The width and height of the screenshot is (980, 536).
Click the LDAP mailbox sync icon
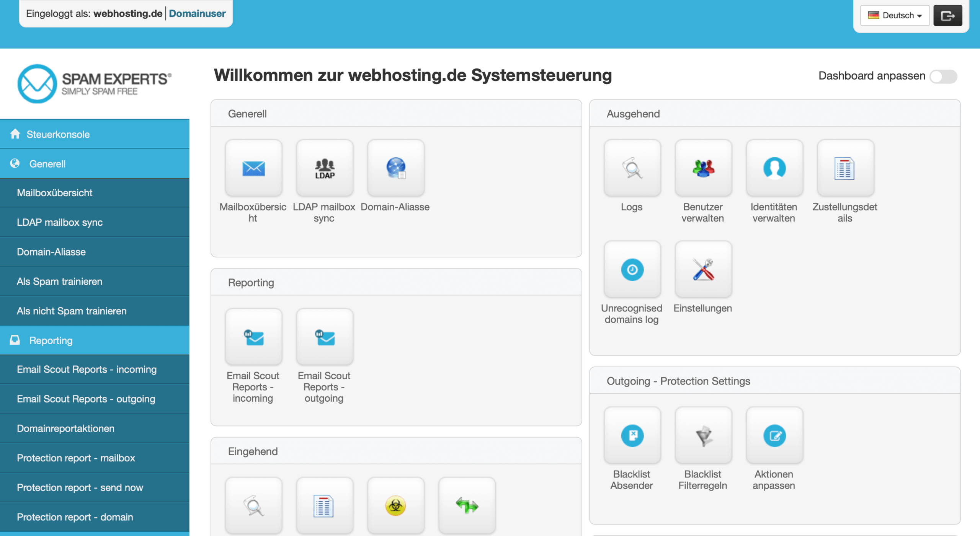[324, 168]
